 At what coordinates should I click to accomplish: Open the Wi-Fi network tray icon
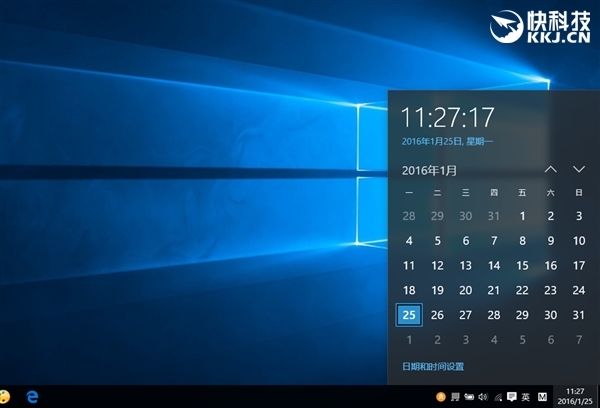pos(497,397)
